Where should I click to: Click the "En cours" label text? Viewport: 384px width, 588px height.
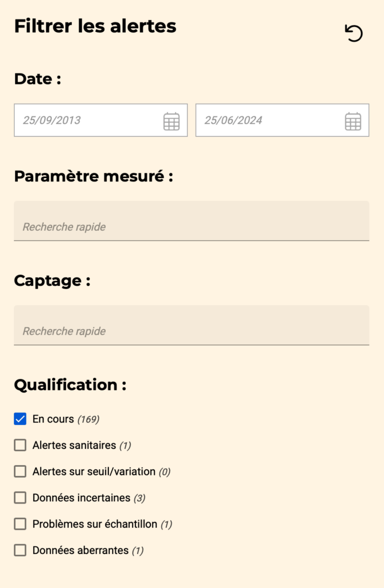(53, 419)
